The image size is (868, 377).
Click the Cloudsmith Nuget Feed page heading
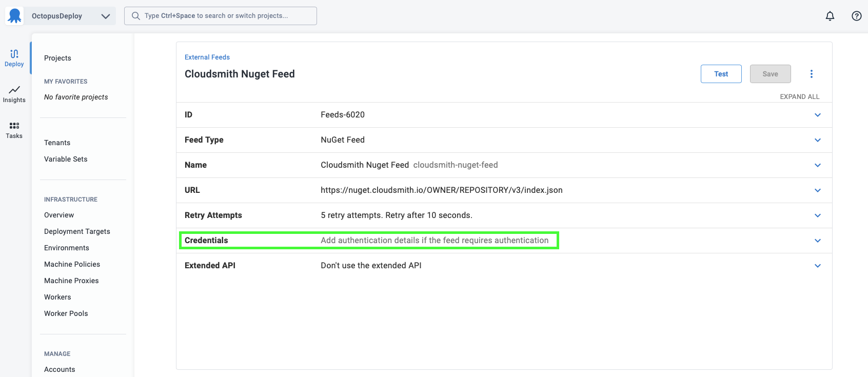tap(240, 74)
